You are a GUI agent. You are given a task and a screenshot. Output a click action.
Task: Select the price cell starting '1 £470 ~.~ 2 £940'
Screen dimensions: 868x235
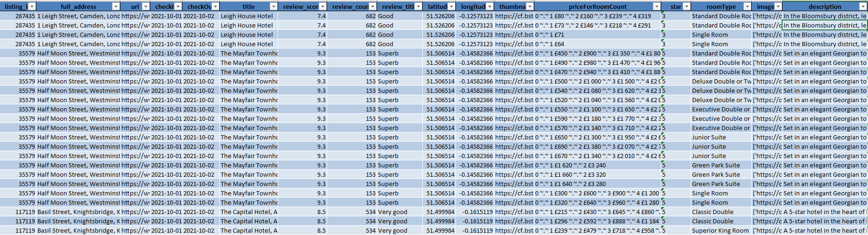tap(598, 72)
